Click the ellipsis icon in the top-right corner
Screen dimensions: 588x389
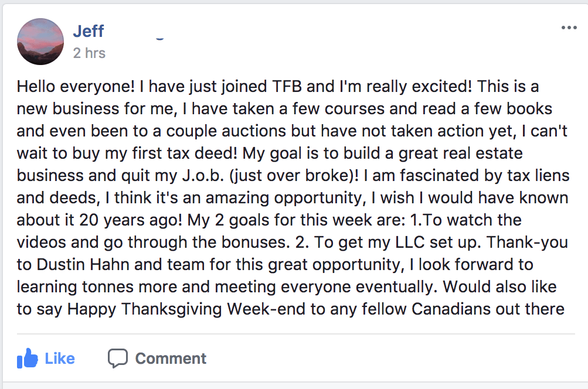click(567, 27)
